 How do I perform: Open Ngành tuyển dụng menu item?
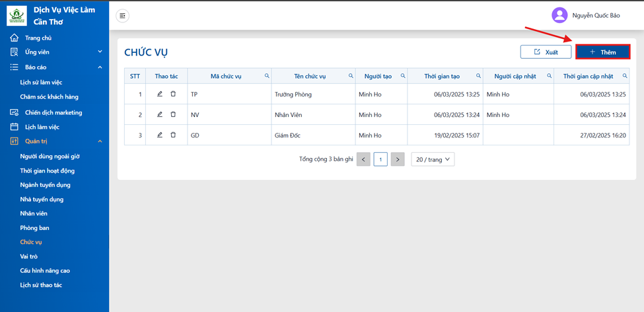click(x=45, y=185)
